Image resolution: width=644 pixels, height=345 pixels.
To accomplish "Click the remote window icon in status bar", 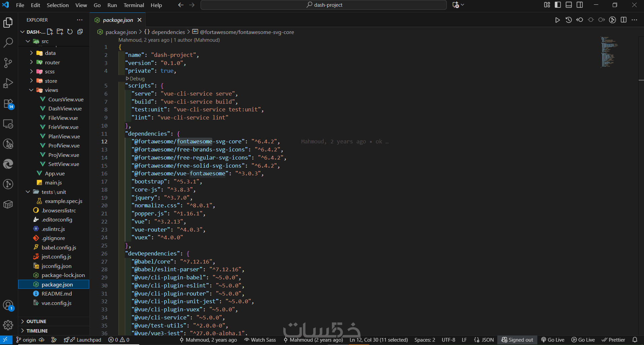I will click(6, 340).
